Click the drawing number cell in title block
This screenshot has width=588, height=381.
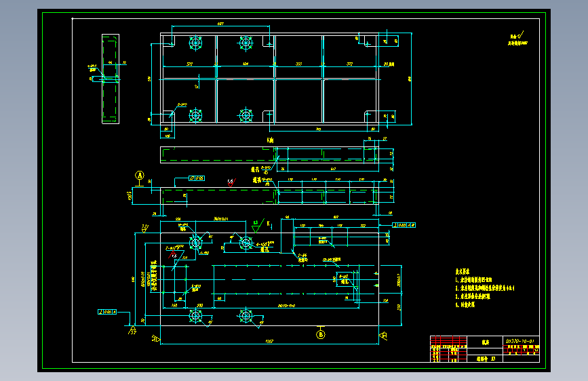(x=522, y=341)
